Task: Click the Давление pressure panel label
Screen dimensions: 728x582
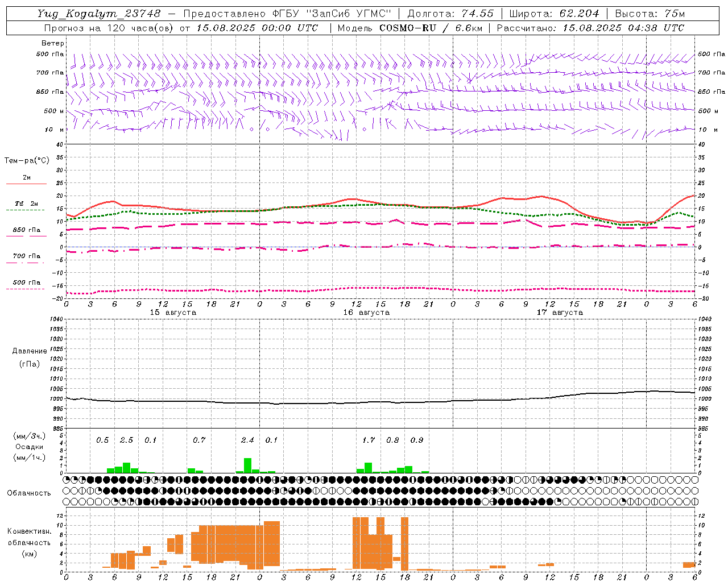Action: click(x=30, y=351)
